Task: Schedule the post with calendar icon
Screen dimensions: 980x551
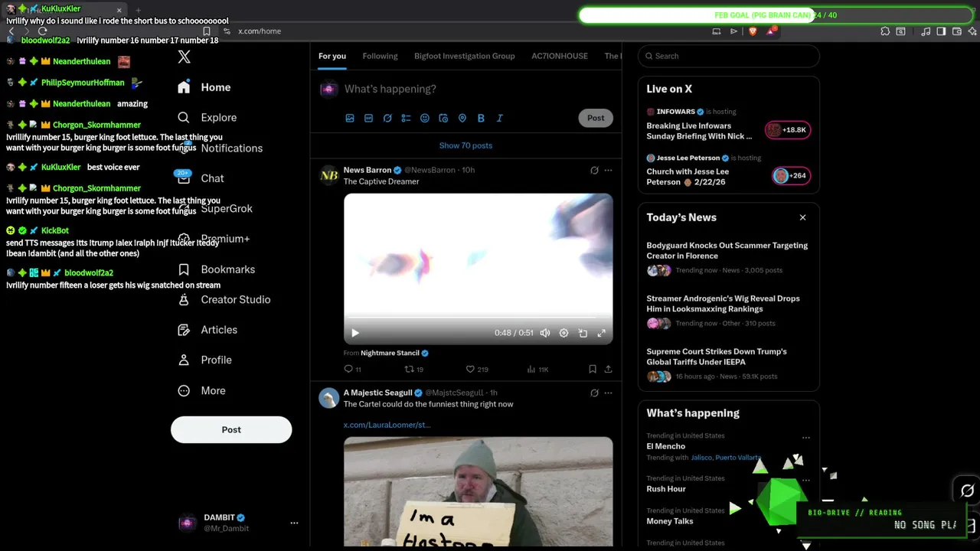Action: 443,118
